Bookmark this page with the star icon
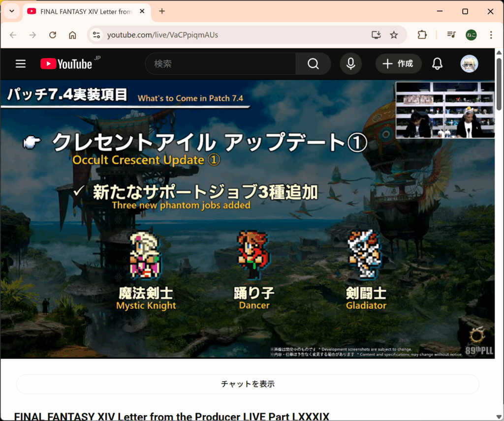504x421 pixels. coord(394,35)
